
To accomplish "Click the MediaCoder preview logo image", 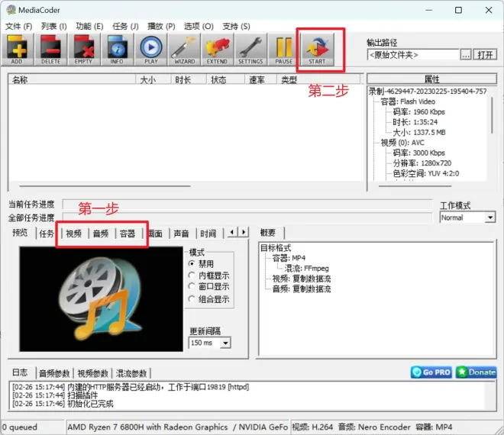I will 102,299.
